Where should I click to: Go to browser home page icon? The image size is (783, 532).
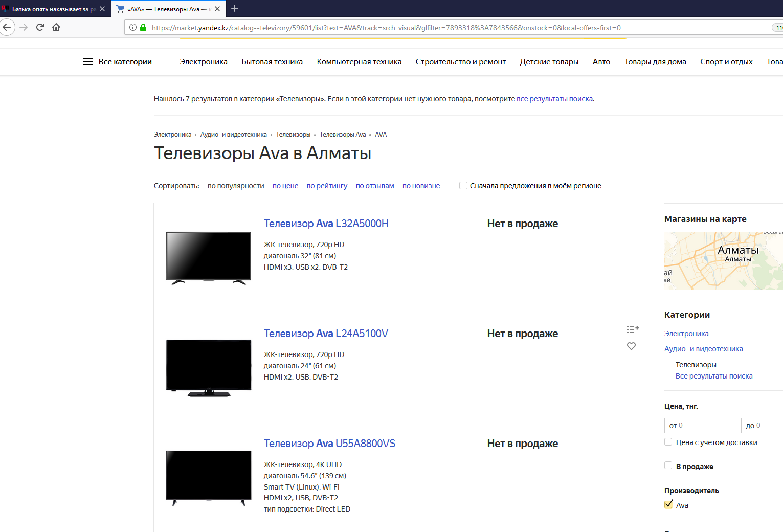pyautogui.click(x=56, y=27)
